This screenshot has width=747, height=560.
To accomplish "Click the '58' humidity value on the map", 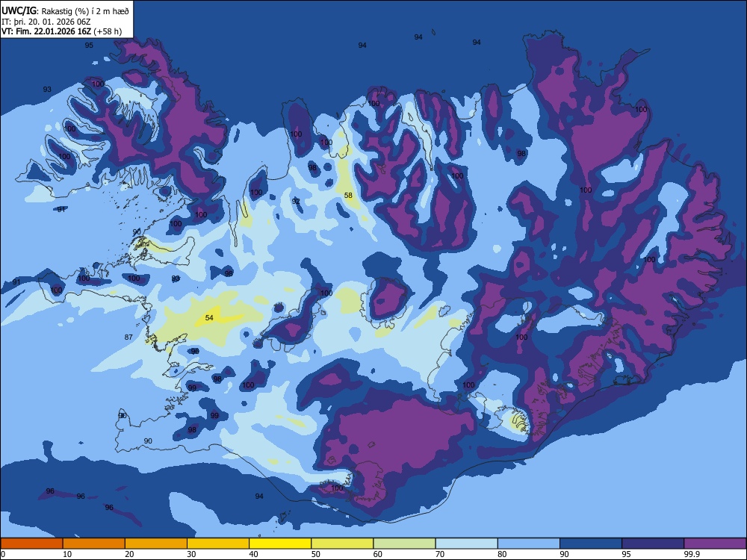I will (348, 195).
